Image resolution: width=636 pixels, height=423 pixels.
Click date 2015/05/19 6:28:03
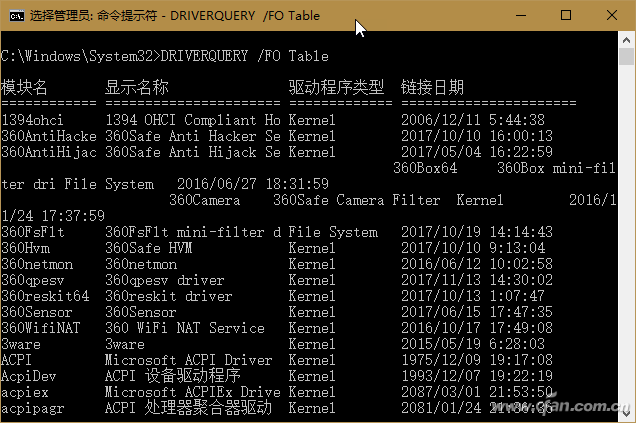pyautogui.click(x=473, y=344)
